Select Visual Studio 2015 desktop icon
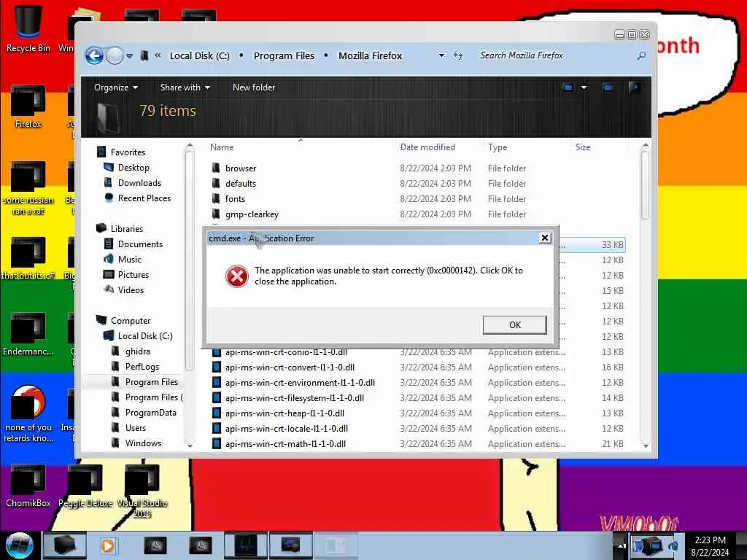The image size is (747, 560). click(x=142, y=491)
